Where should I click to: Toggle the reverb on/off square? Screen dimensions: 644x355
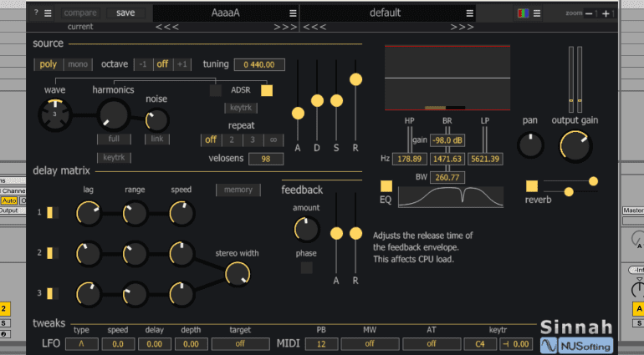click(532, 186)
